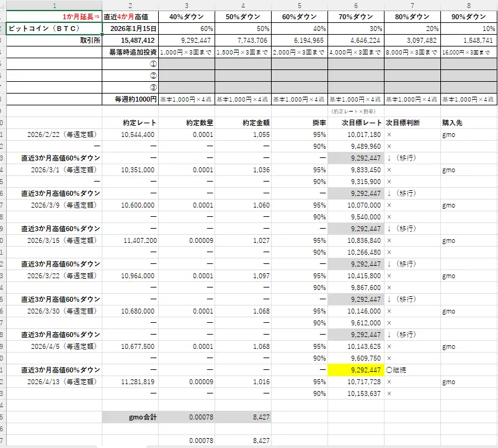Click the 毎週約1000円 cell
This screenshot has height=448, width=498.
click(x=132, y=97)
